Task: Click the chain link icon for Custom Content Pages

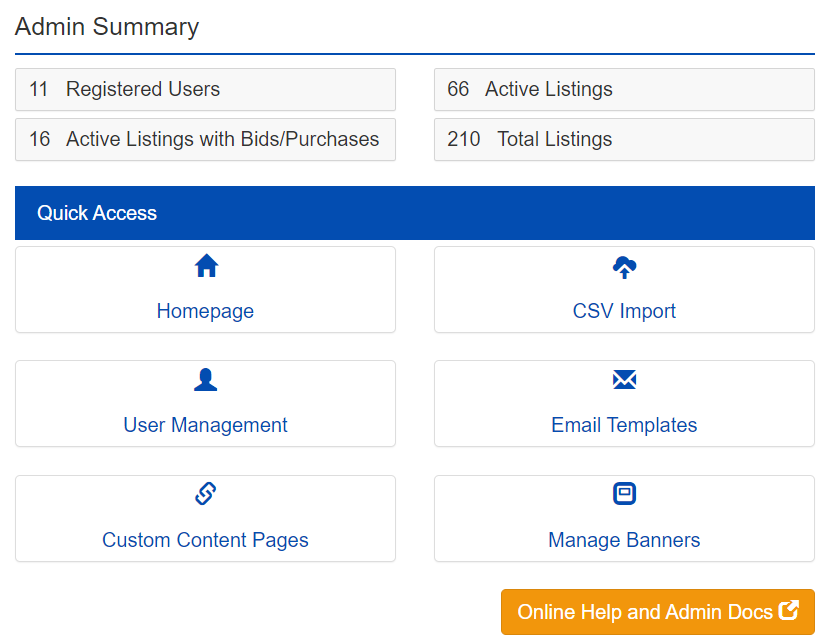Action: click(206, 494)
